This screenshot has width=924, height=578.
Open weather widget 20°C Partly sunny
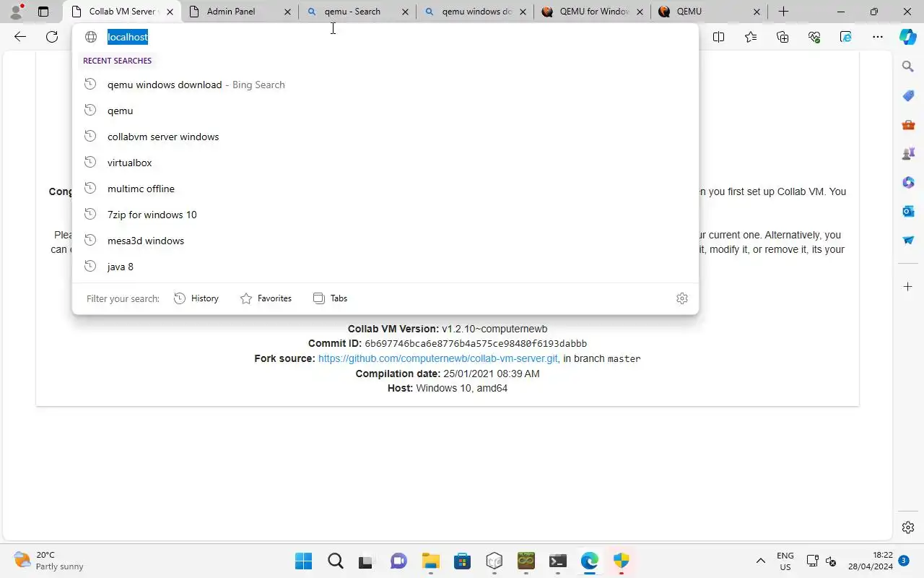(x=49, y=561)
